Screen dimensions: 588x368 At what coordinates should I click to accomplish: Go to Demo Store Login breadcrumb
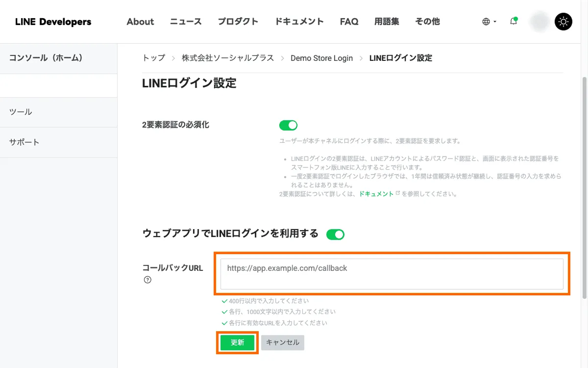click(321, 58)
